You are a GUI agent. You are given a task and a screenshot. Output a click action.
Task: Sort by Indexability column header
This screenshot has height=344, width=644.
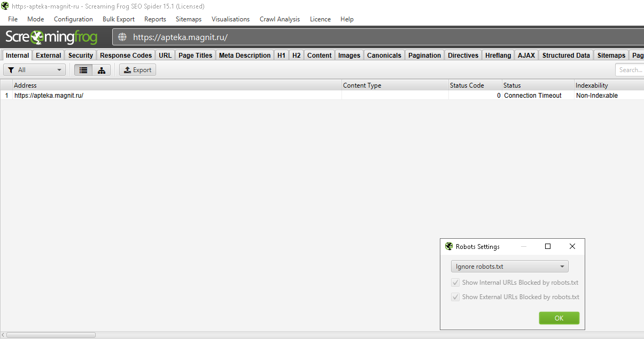pyautogui.click(x=609, y=85)
